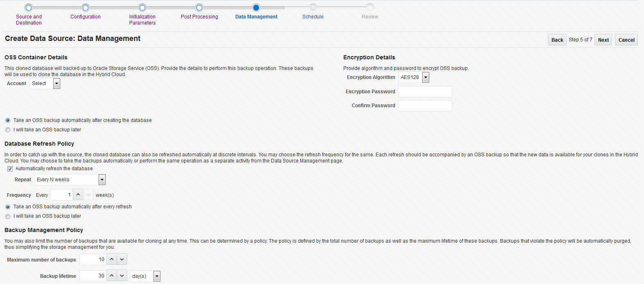Screen dimensions: 644x284
Task: Click Maximum number of backups field
Action: point(93,259)
